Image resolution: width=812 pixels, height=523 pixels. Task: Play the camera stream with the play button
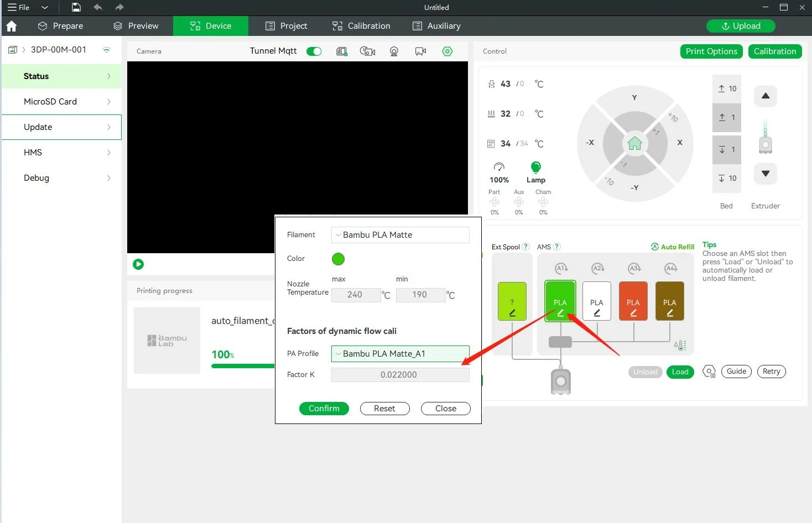[138, 264]
